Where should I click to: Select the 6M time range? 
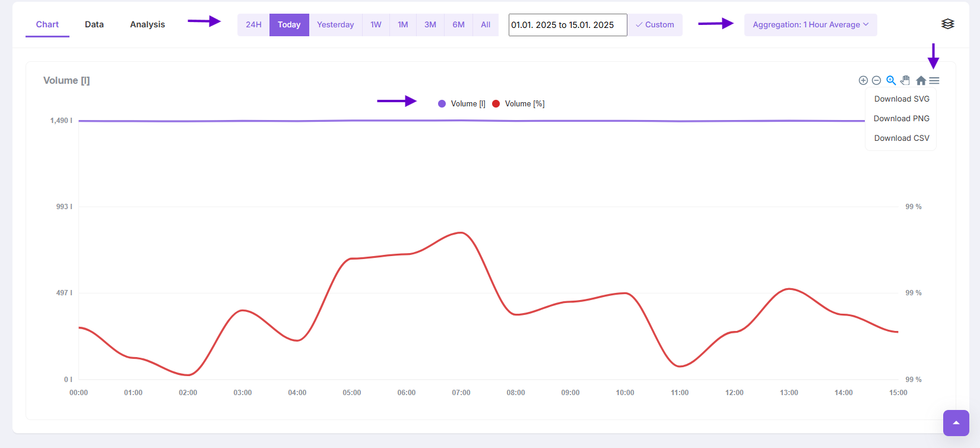point(458,24)
